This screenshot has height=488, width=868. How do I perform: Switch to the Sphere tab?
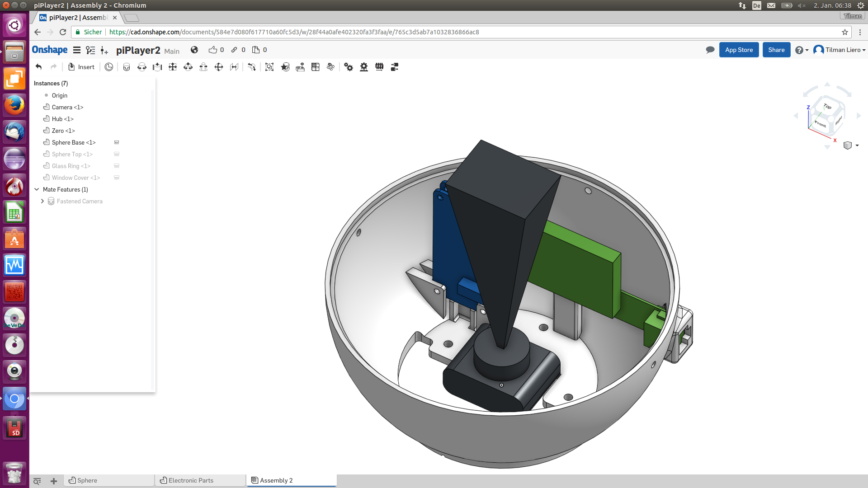coord(109,480)
